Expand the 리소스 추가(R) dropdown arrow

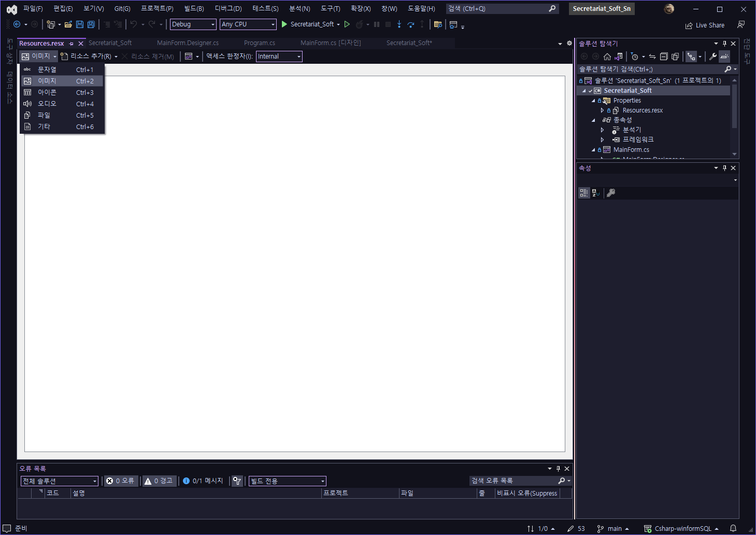click(x=116, y=57)
